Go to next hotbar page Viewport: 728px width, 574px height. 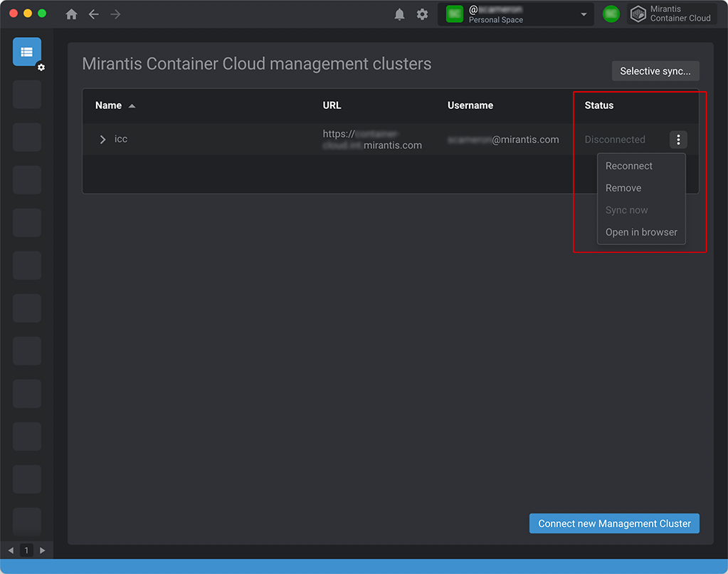42,550
